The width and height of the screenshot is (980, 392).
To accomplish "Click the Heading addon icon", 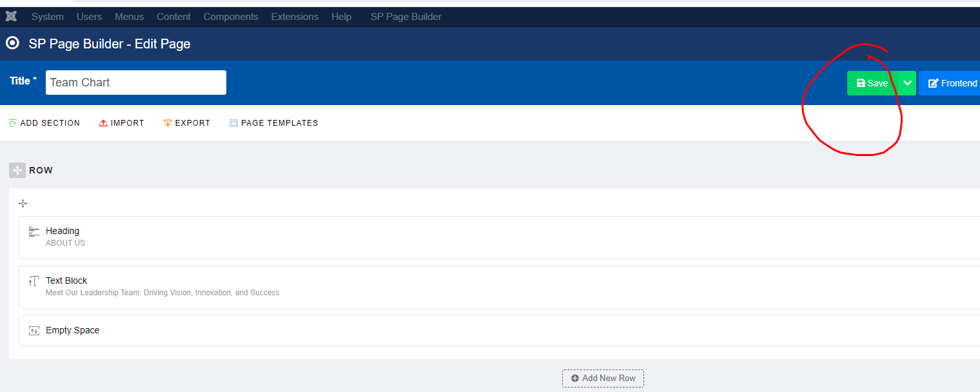I will 34,231.
